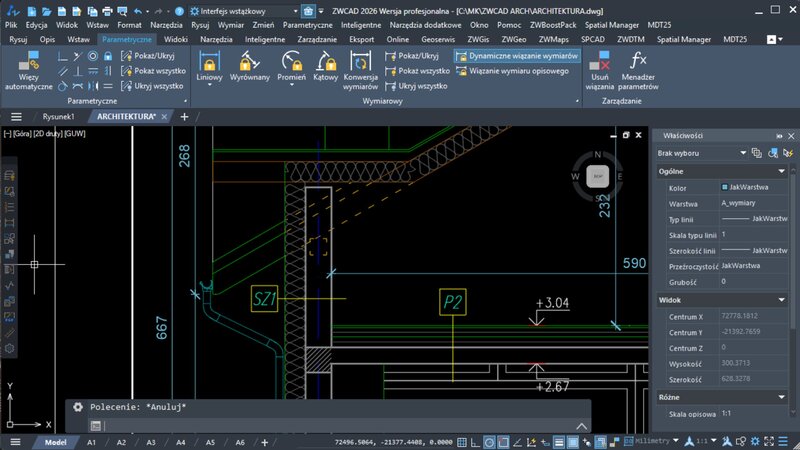Select the parallel constraint icon
The height and width of the screenshot is (450, 800).
pyautogui.click(x=62, y=71)
